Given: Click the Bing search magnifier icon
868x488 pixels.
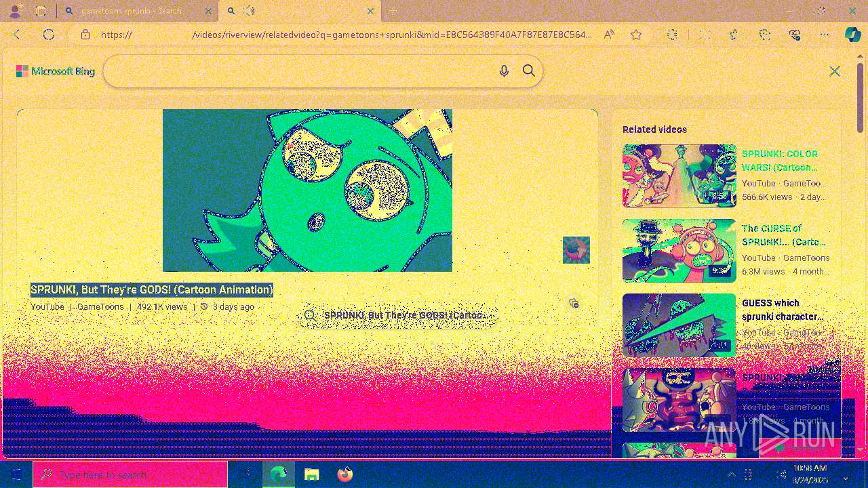Looking at the screenshot, I should click(529, 71).
